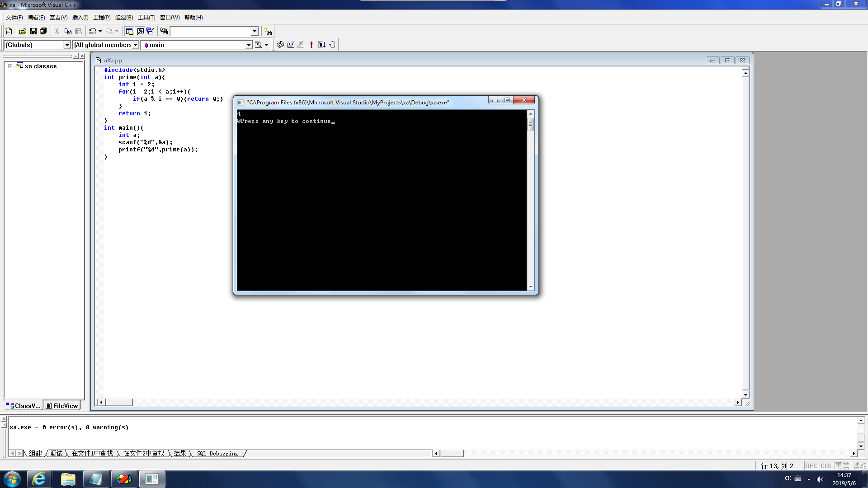Click in the Find text box in the toolbar
This screenshot has width=868, height=488.
click(x=210, y=31)
